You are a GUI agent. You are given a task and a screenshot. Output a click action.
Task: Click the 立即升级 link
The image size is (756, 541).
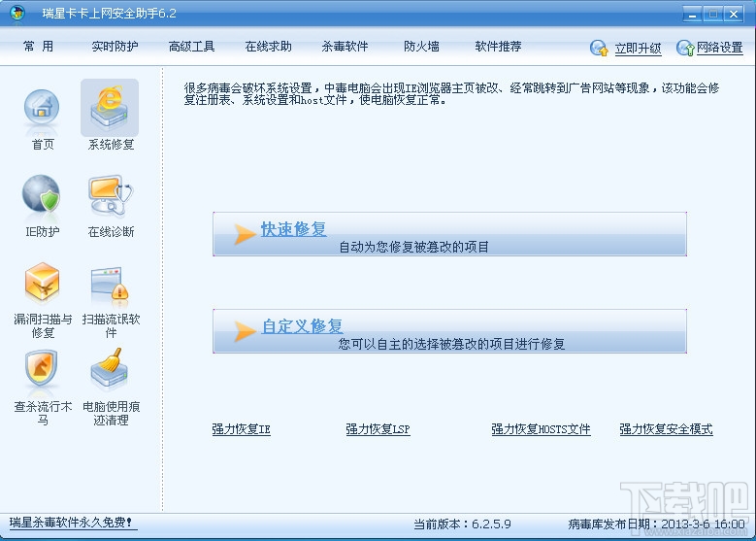(x=638, y=49)
